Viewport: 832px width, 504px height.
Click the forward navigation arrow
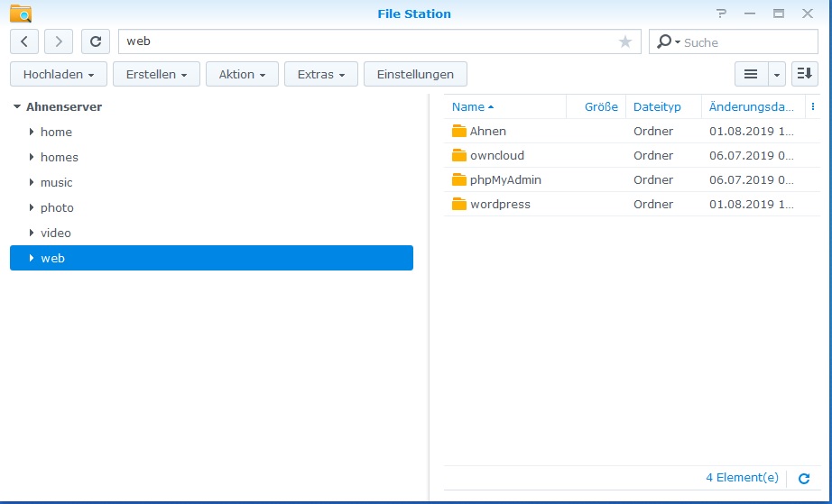(x=59, y=41)
